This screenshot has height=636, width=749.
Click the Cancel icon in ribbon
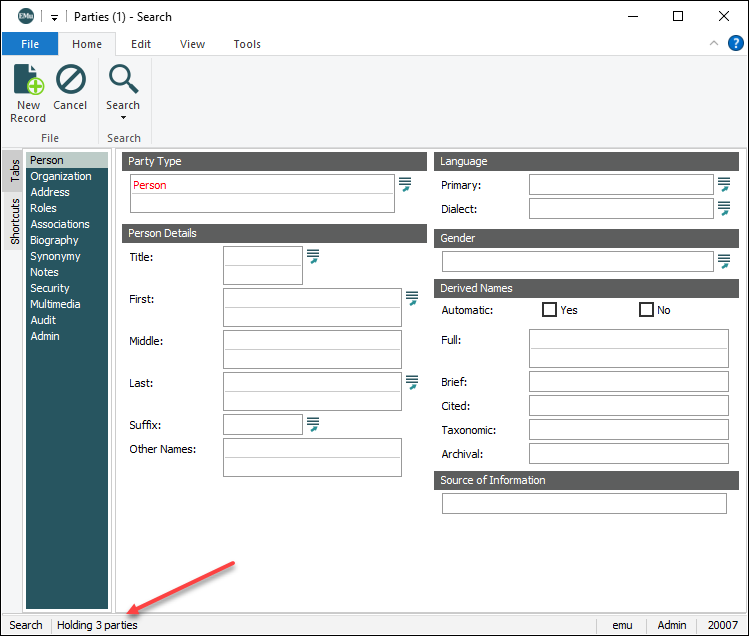click(x=70, y=80)
